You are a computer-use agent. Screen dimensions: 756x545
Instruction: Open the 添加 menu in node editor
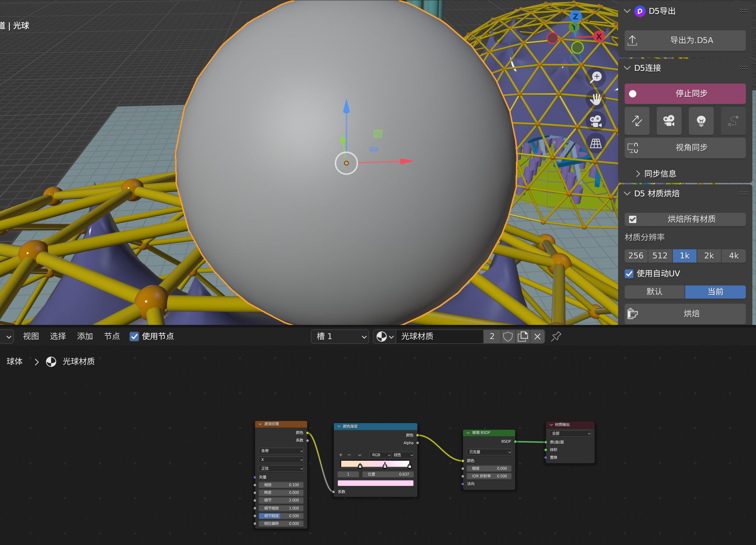coord(85,337)
